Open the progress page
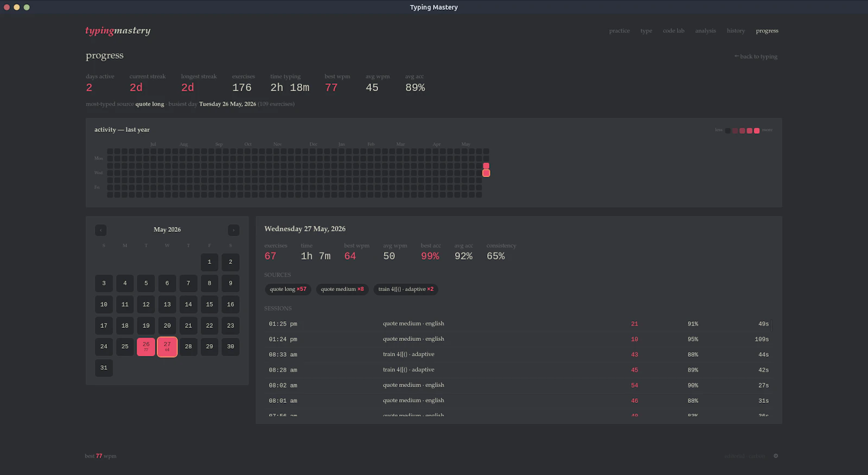The width and height of the screenshot is (868, 475). (x=767, y=31)
